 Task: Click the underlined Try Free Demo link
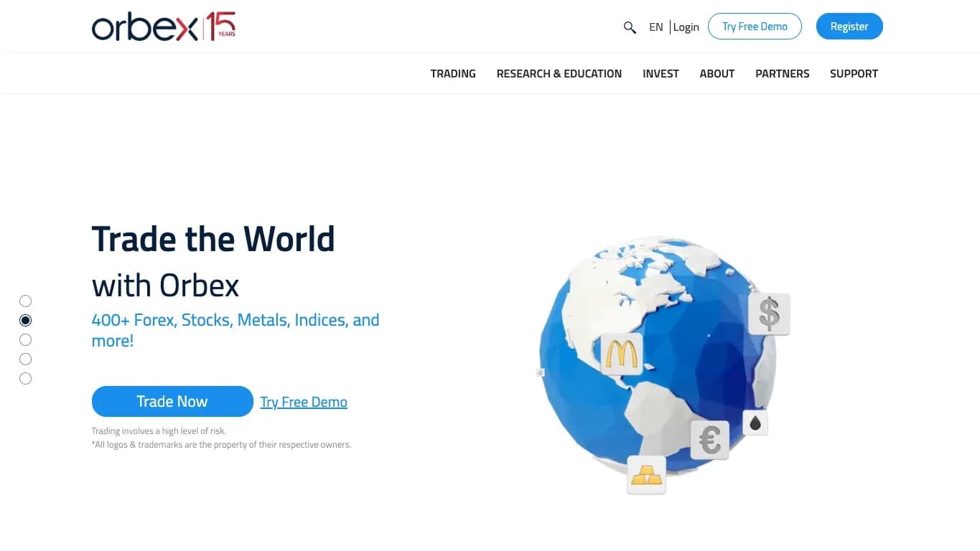[x=304, y=402]
